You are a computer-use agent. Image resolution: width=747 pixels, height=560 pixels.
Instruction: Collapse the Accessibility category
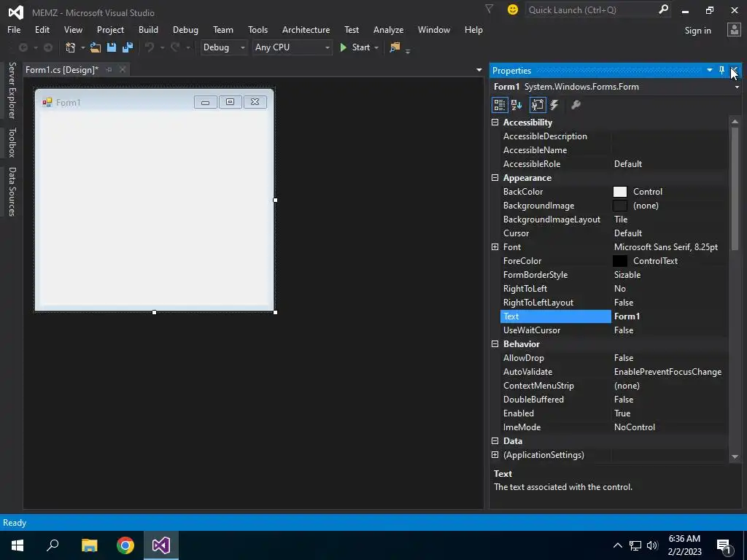[495, 122]
